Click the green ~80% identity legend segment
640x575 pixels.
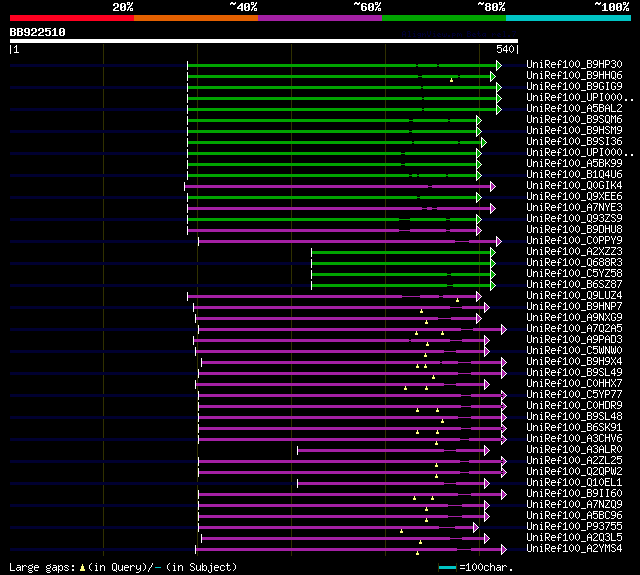[x=444, y=18]
